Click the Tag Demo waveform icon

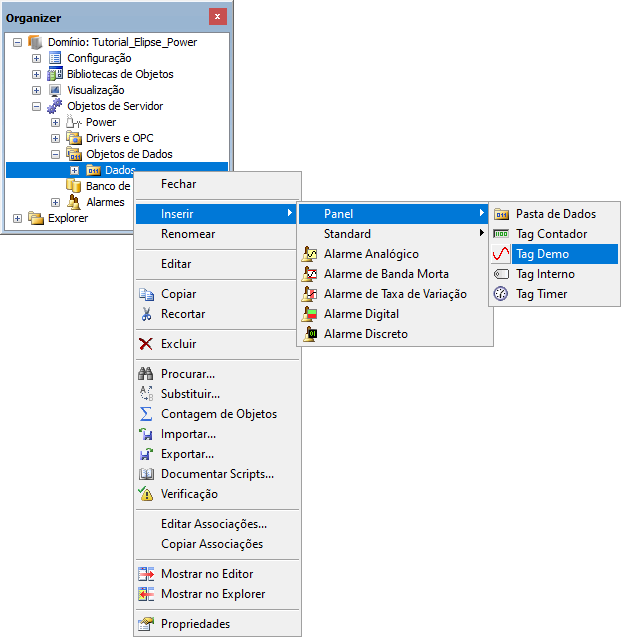(501, 254)
